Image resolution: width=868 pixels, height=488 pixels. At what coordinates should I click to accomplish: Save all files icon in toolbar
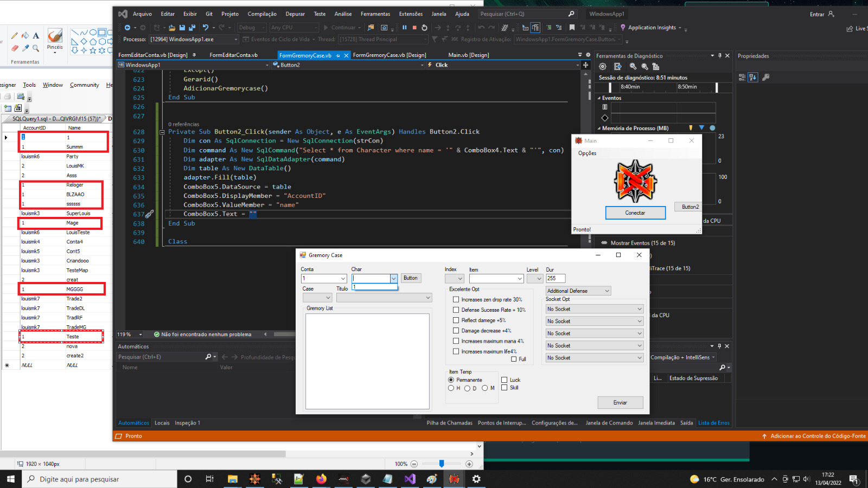pos(192,28)
